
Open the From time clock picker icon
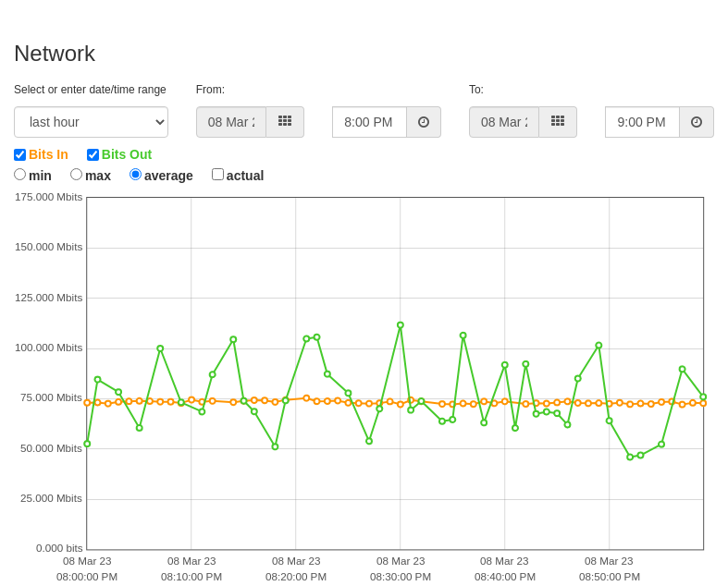point(424,122)
